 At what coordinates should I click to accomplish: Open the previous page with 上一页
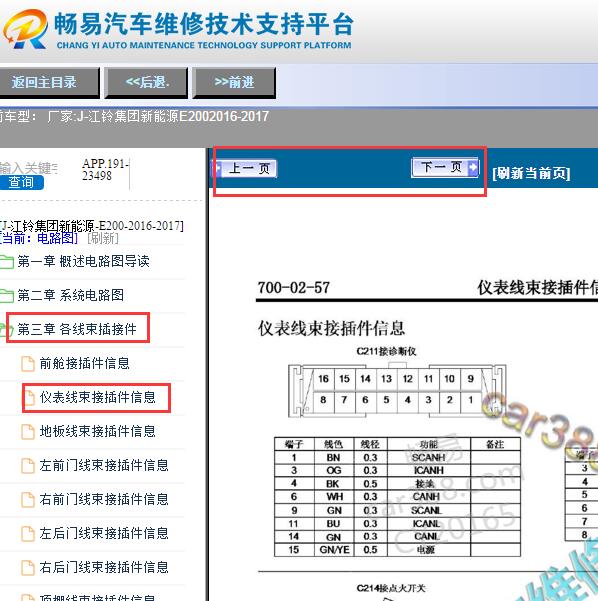244,168
